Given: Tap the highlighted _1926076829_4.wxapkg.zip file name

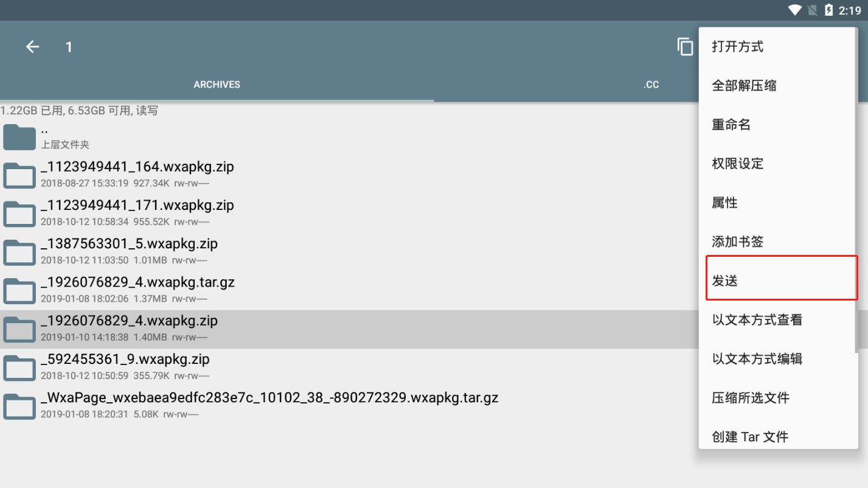Looking at the screenshot, I should 130,321.
